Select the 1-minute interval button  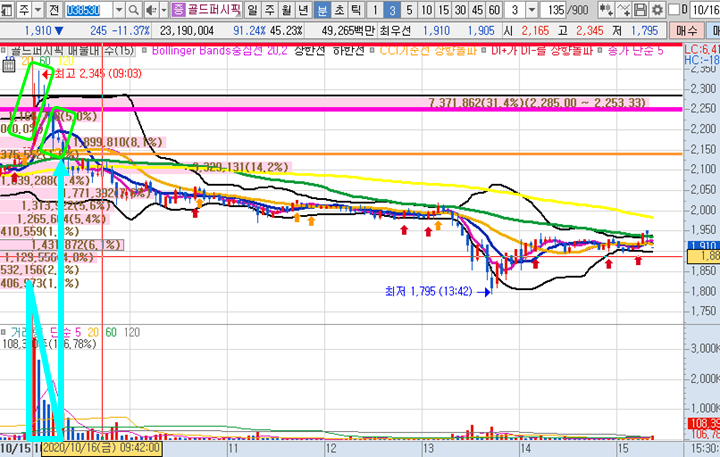(375, 10)
